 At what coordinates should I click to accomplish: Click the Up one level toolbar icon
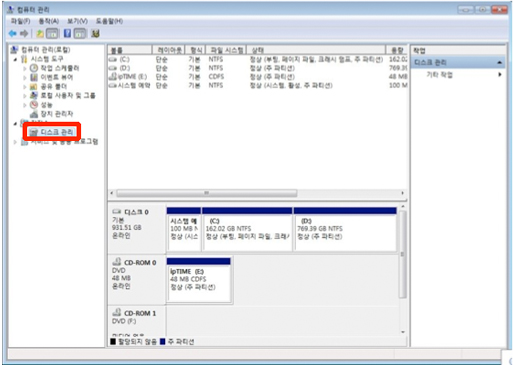point(40,33)
